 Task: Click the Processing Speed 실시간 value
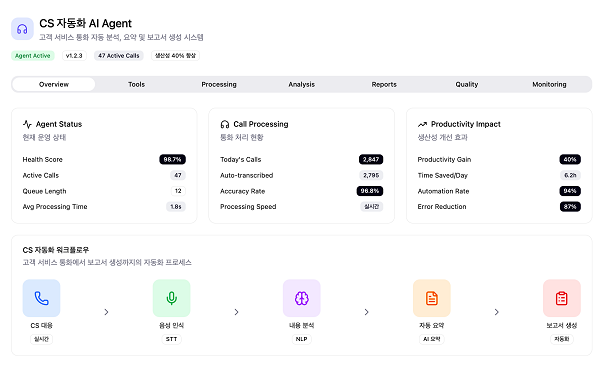click(371, 207)
